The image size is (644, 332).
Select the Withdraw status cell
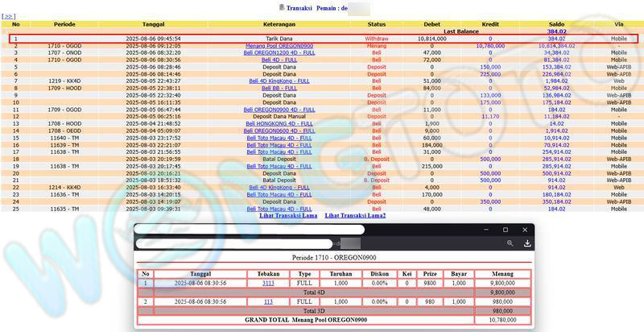pos(377,39)
